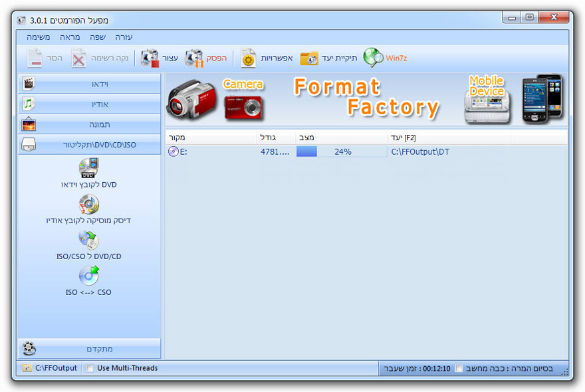The height and width of the screenshot is (392, 585).
Task: Click the 'ISO/CSO ל DVD/CD' label
Action: pos(89,256)
